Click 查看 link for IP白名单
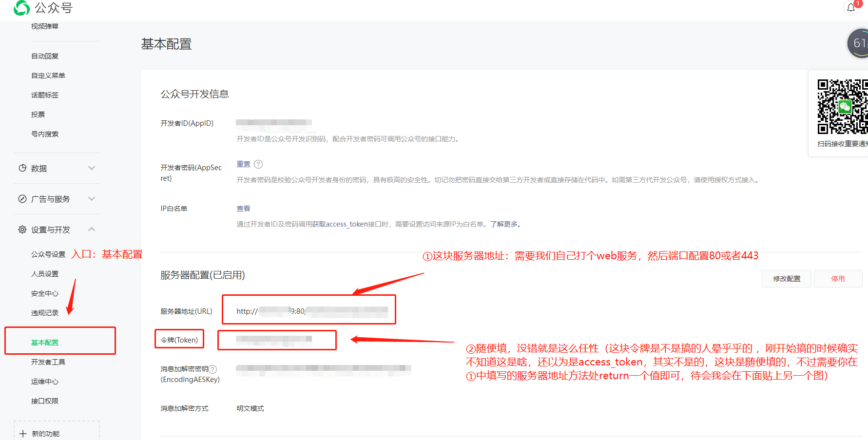Viewport: 868px width, 440px height. coord(244,209)
